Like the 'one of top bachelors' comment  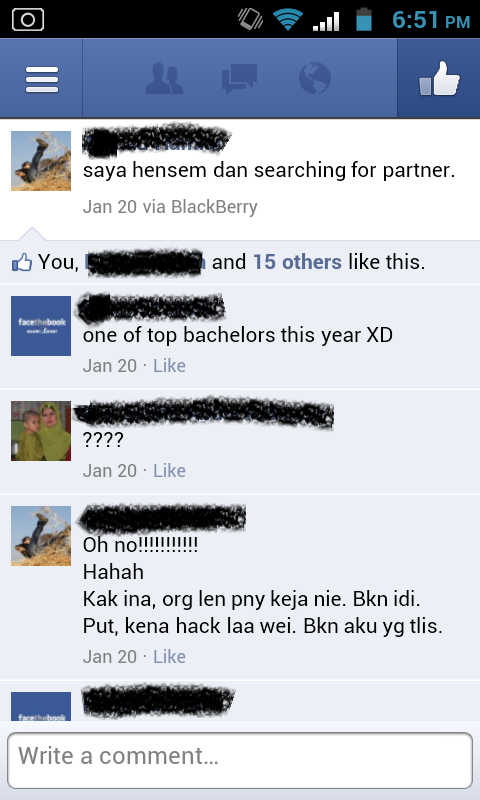click(169, 365)
